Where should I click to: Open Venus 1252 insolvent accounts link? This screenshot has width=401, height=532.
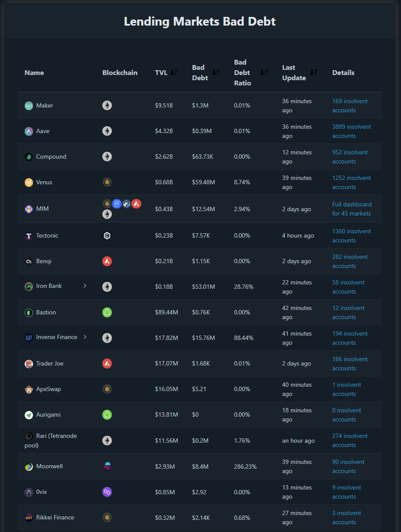click(352, 183)
